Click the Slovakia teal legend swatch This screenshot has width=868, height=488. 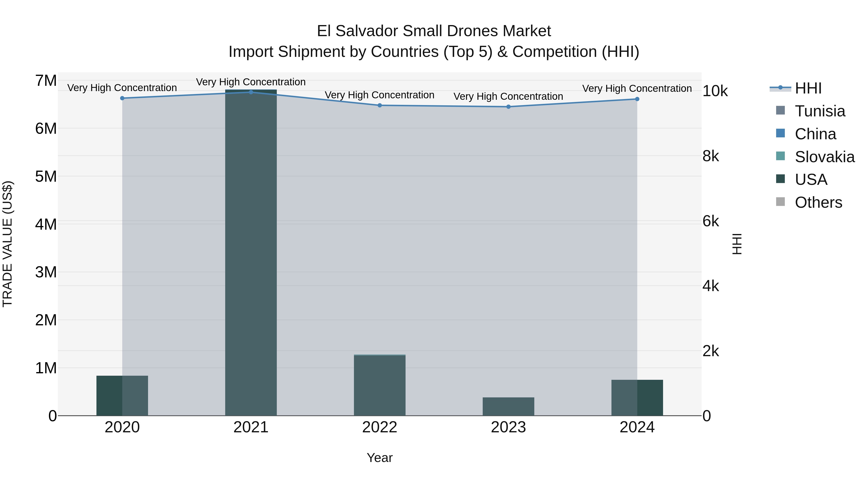pos(780,156)
